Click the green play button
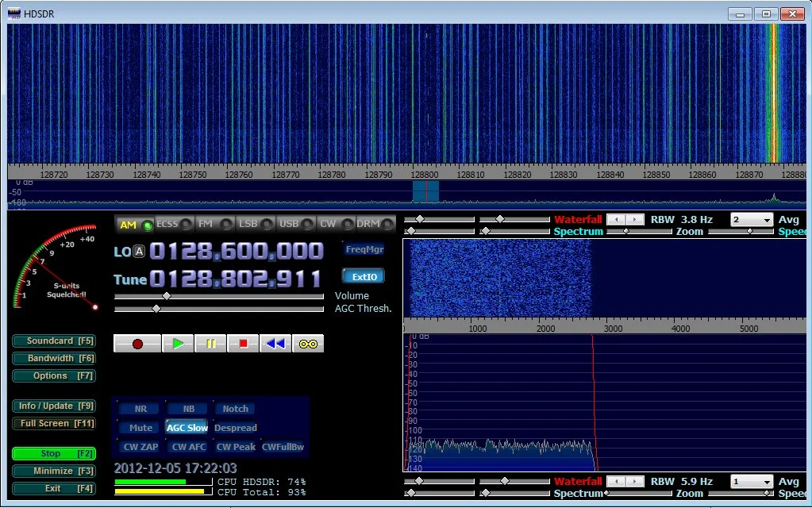 (x=178, y=344)
